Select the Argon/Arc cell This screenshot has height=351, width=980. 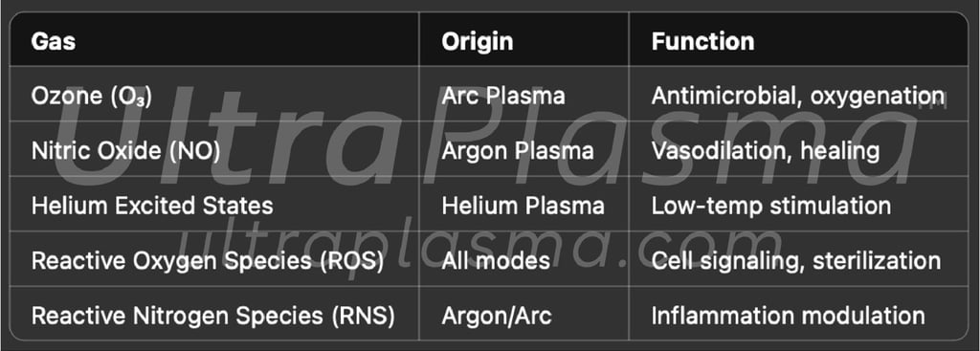523,313
